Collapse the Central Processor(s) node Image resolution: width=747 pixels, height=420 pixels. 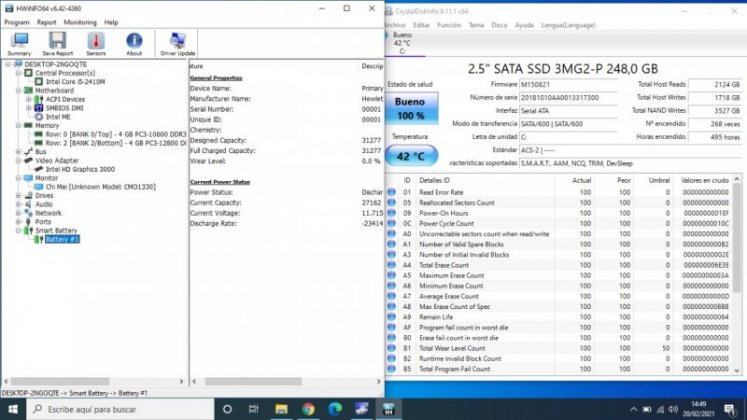click(x=18, y=73)
